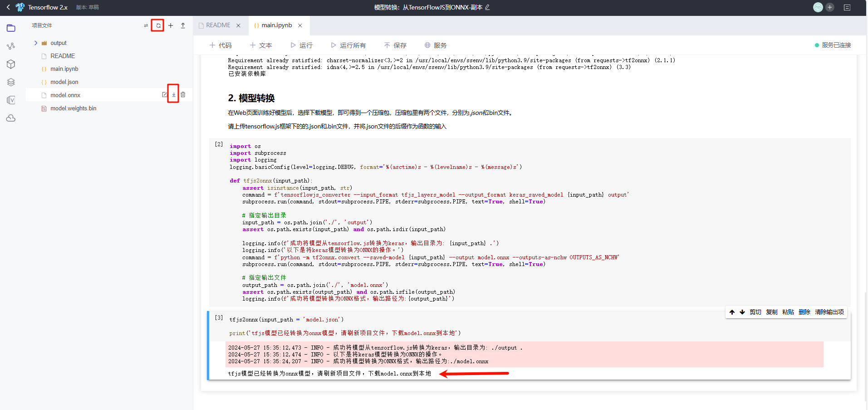The width and height of the screenshot is (868, 410).
Task: Click the 'Tensorflow 2.x' environment label
Action: point(48,7)
